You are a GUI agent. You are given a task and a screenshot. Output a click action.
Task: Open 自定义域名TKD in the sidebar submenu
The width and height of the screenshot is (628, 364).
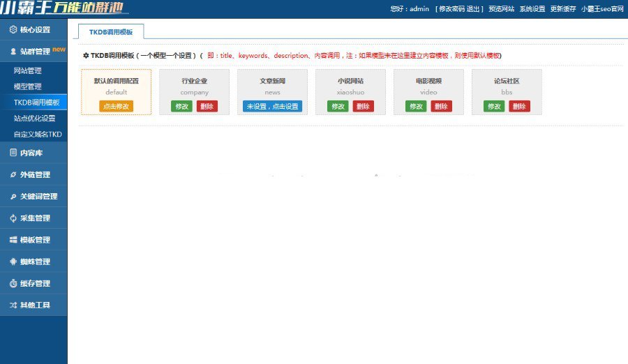(x=38, y=134)
